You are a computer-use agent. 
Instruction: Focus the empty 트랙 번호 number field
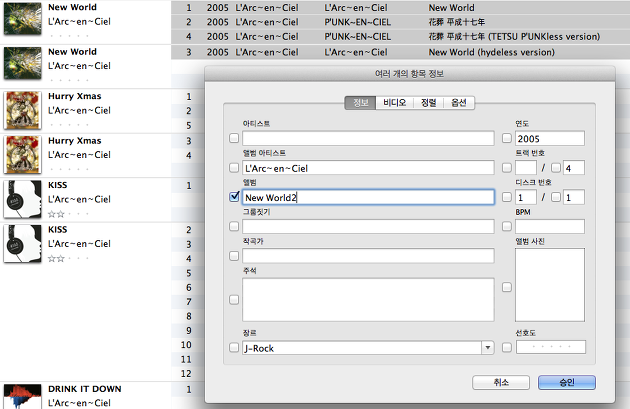pos(526,168)
